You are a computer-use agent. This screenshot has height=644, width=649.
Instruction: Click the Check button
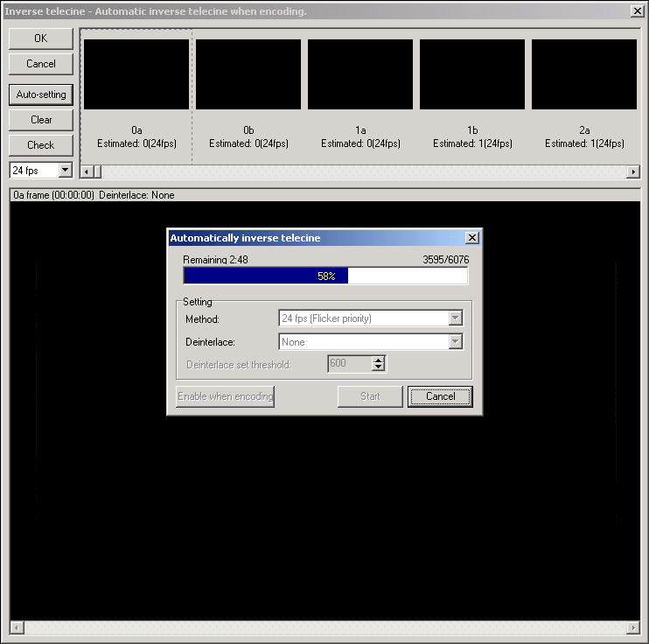(x=40, y=145)
